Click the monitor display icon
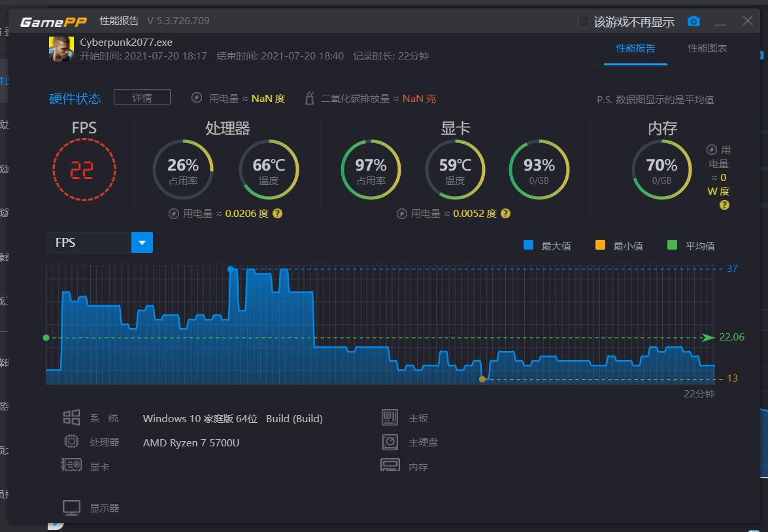The height and width of the screenshot is (532, 768). [71, 508]
